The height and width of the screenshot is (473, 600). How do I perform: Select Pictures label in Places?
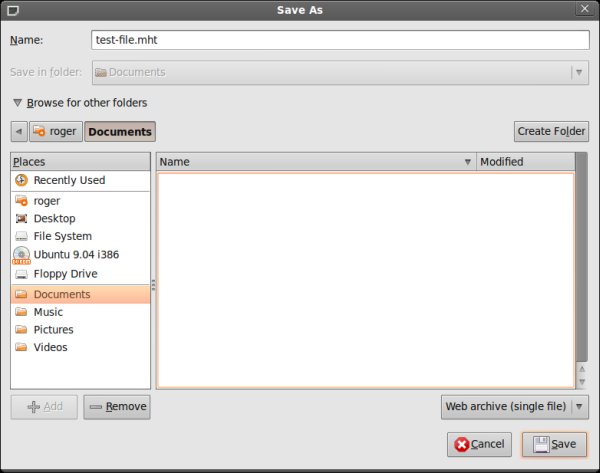(54, 329)
